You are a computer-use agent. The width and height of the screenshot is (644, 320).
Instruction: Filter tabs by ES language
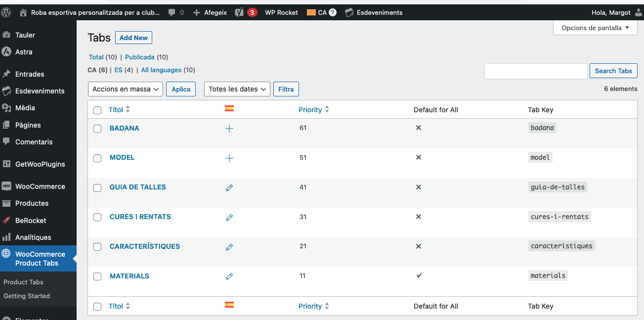tap(118, 70)
